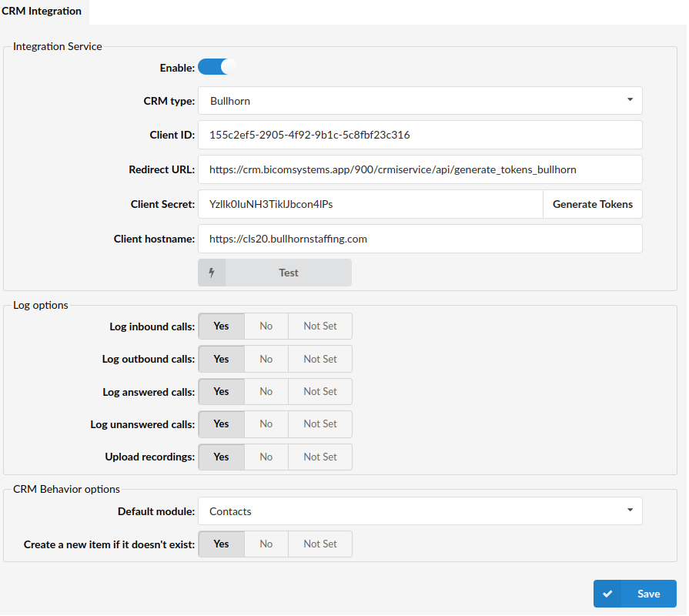Set Log inbound calls to No
The image size is (689, 616).
click(x=266, y=326)
